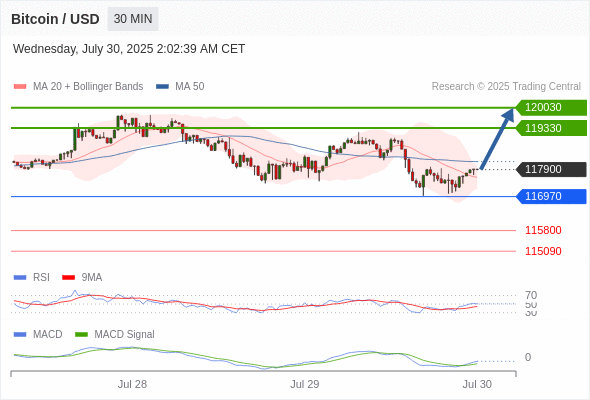Click the 115800 support level label

coord(543,230)
